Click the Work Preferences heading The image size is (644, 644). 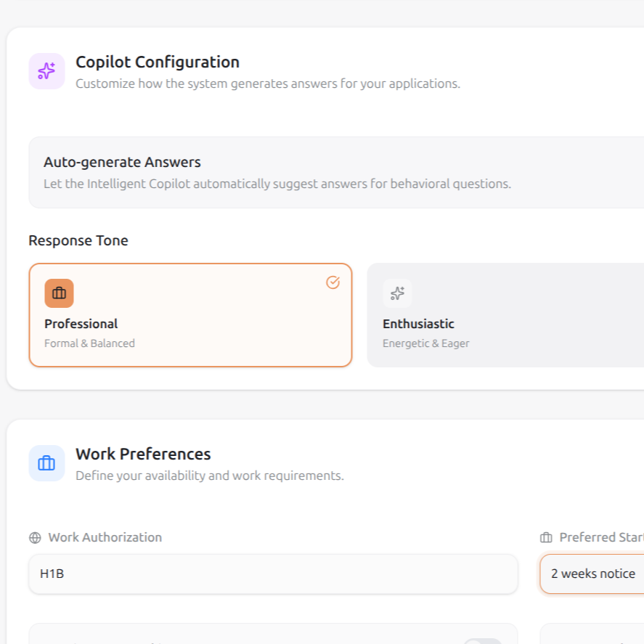tap(143, 454)
